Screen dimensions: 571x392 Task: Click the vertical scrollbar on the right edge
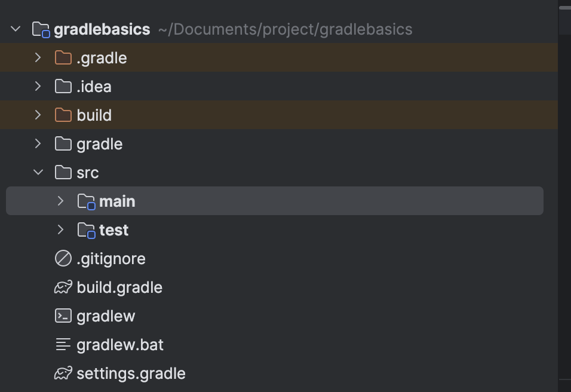click(564, 8)
